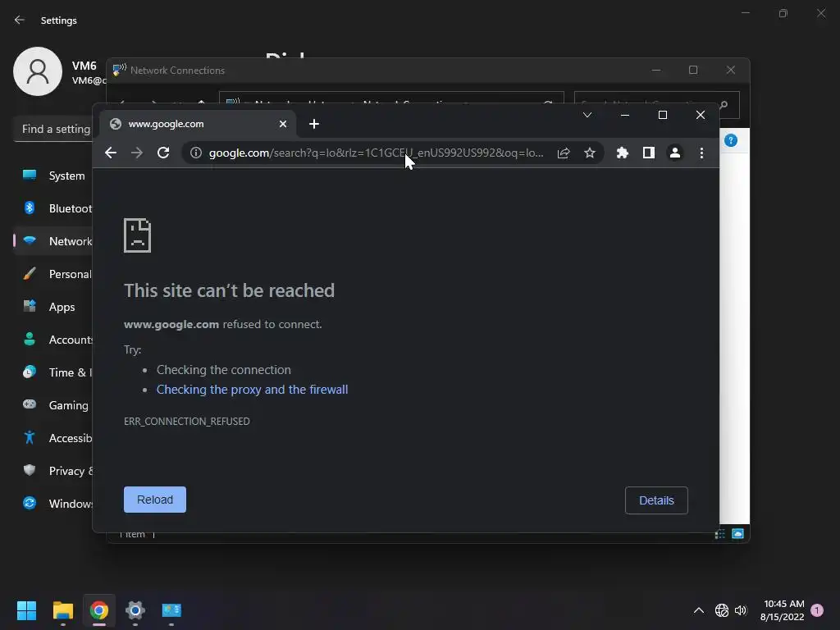Viewport: 840px width, 630px height.
Task: Select the www.google.com tab
Action: tap(196, 124)
